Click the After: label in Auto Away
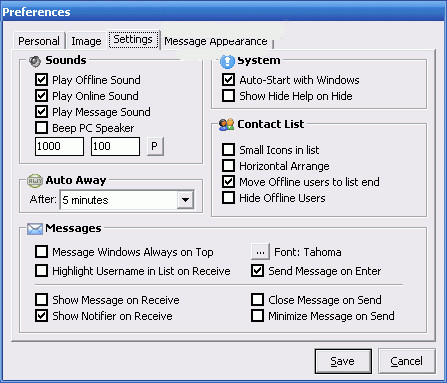The image size is (447, 383). 43,199
